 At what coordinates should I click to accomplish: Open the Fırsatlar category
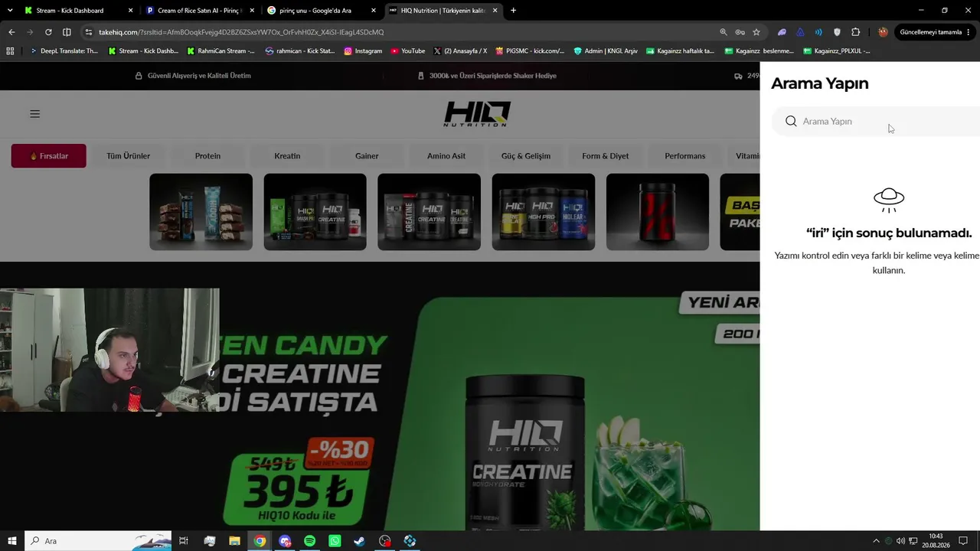pyautogui.click(x=48, y=156)
